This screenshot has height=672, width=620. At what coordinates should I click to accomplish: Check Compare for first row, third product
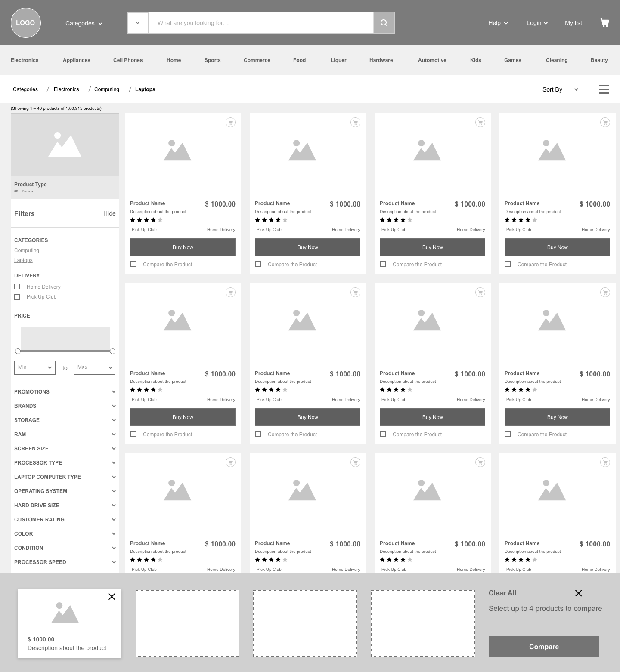[383, 264]
